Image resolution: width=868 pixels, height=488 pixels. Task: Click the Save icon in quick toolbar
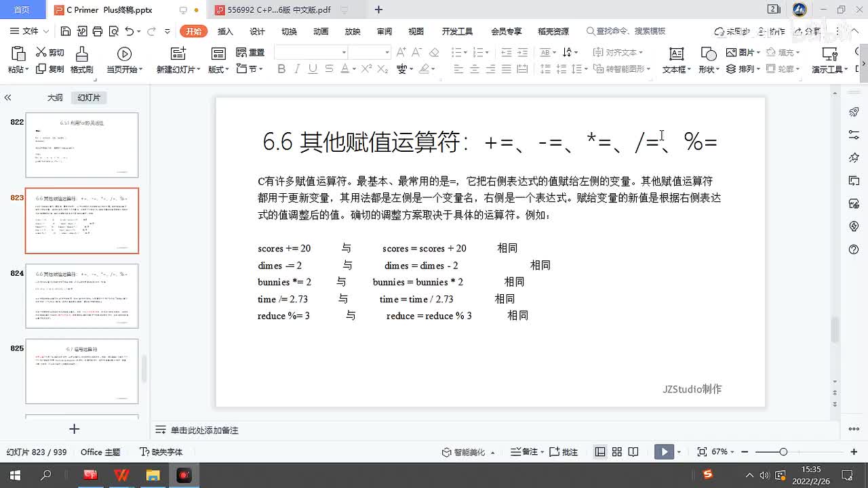pyautogui.click(x=66, y=31)
